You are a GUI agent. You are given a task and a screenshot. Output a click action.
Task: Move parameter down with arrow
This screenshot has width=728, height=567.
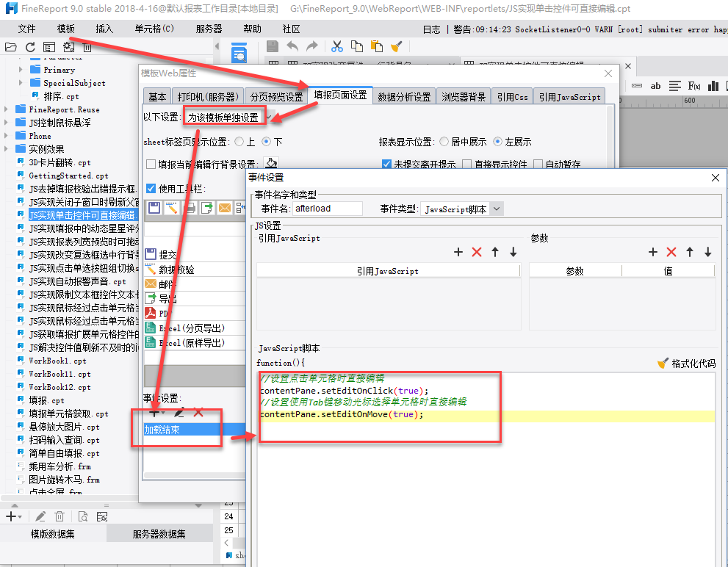(x=707, y=252)
